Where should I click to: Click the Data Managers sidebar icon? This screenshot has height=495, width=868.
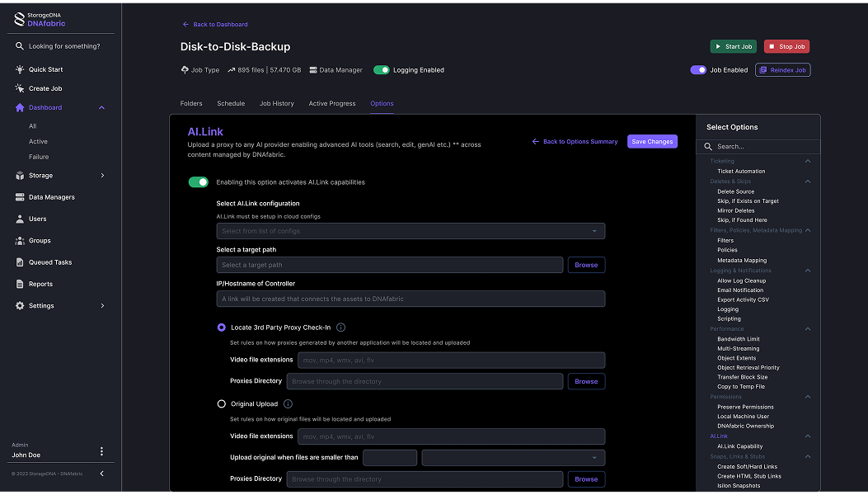(20, 197)
